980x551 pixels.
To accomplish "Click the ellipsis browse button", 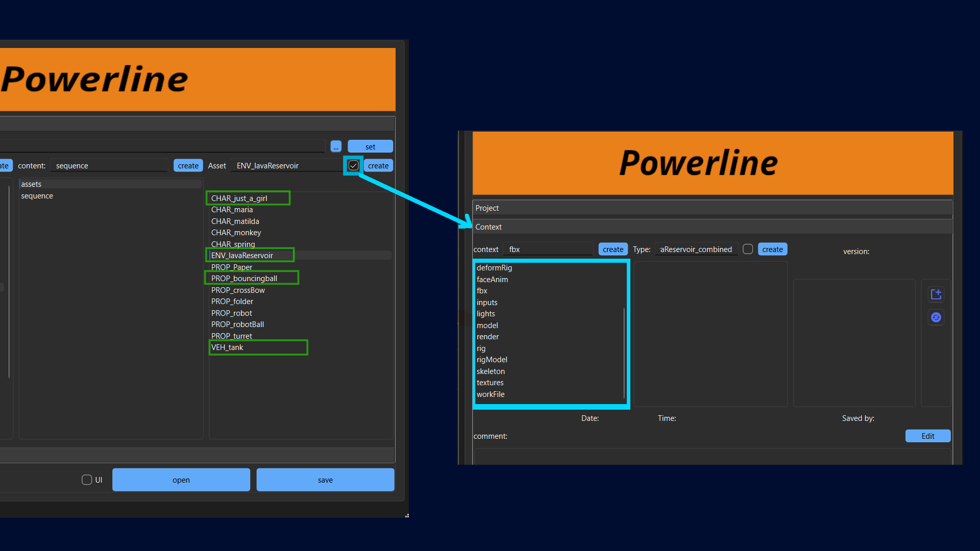I will pyautogui.click(x=336, y=147).
